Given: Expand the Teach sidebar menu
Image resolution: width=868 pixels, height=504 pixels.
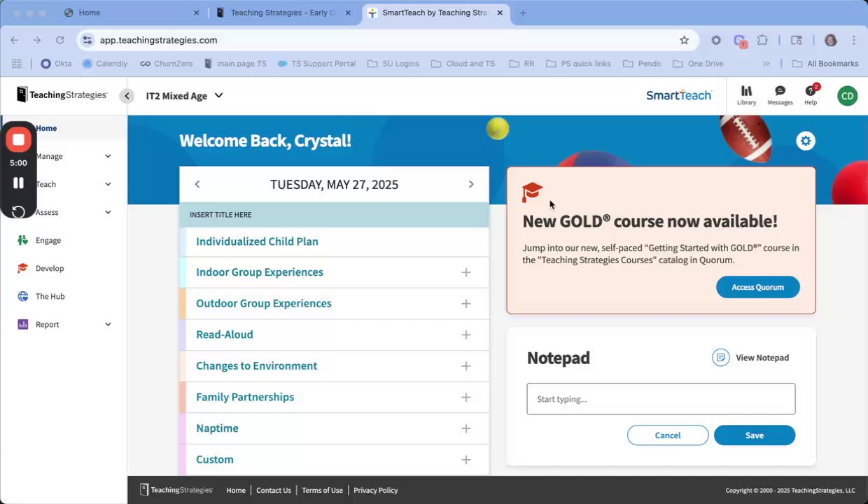Looking at the screenshot, I should pyautogui.click(x=108, y=184).
